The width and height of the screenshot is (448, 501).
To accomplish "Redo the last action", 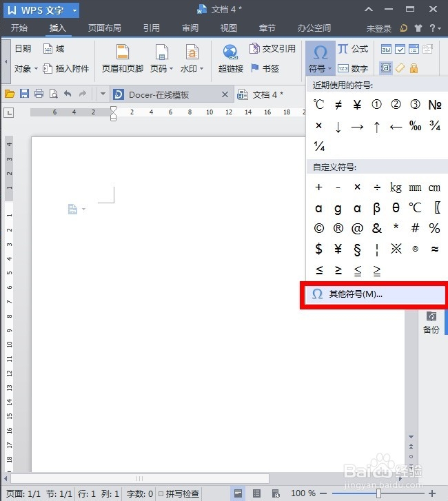I will [83, 94].
